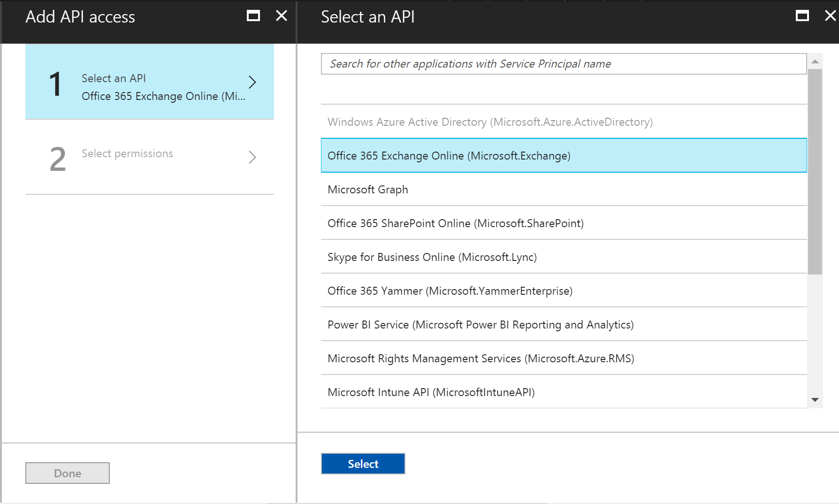This screenshot has width=839, height=504.
Task: Pick Microsoft Rights Management Services
Action: pos(481,359)
